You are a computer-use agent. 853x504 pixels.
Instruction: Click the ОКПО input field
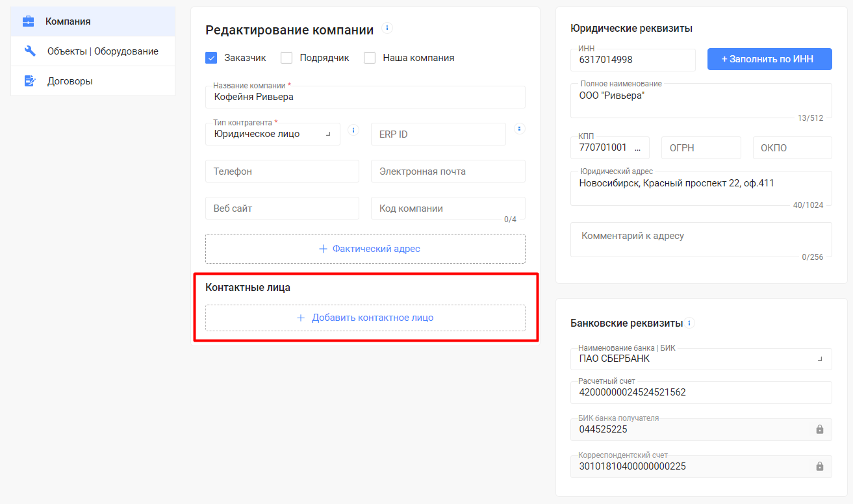(793, 147)
